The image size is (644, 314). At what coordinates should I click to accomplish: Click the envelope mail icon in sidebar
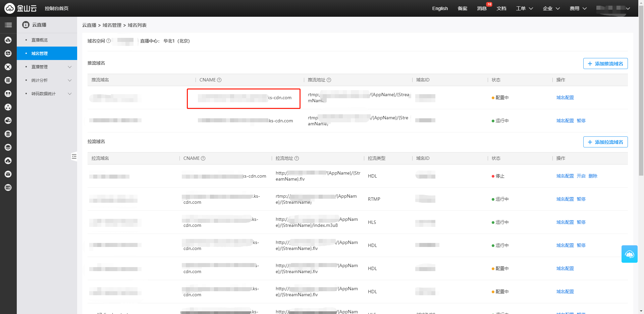8,174
